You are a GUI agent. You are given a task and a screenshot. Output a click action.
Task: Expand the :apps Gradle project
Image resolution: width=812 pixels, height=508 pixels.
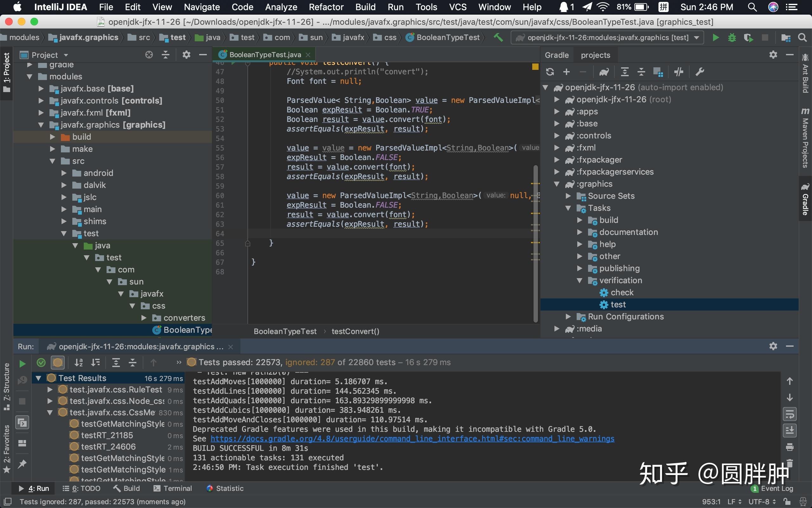click(x=557, y=111)
